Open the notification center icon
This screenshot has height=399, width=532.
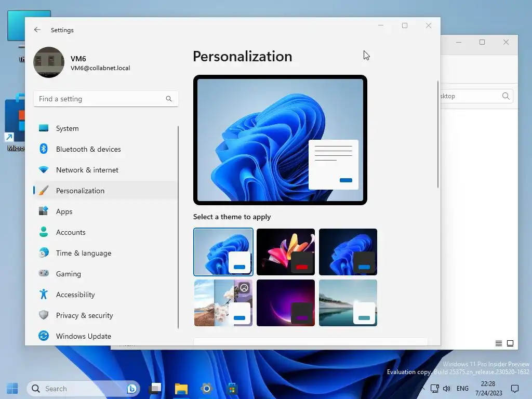point(515,389)
